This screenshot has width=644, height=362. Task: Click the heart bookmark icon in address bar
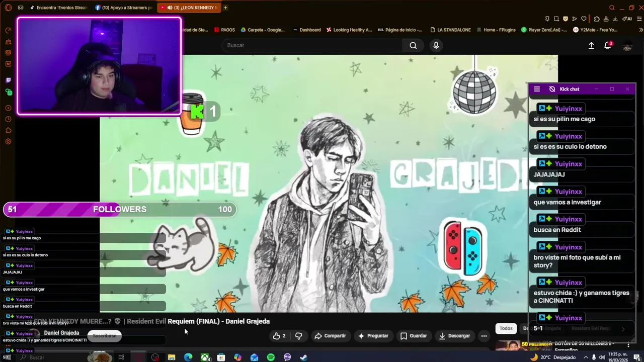(584, 19)
